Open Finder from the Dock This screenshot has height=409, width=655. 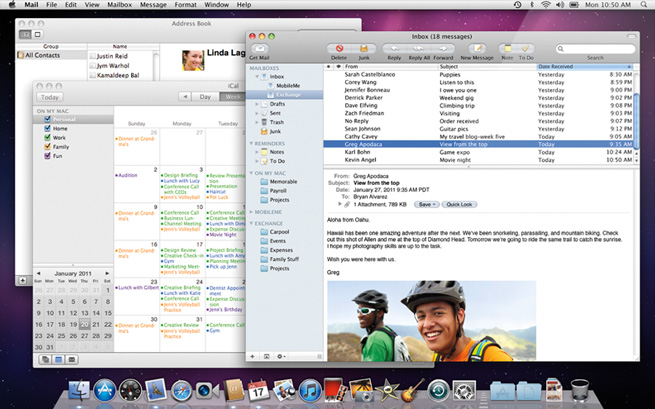point(79,391)
